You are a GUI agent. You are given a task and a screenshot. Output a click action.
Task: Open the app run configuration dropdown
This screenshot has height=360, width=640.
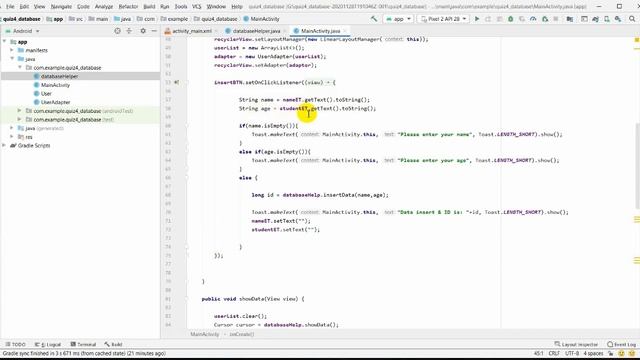tap(398, 19)
